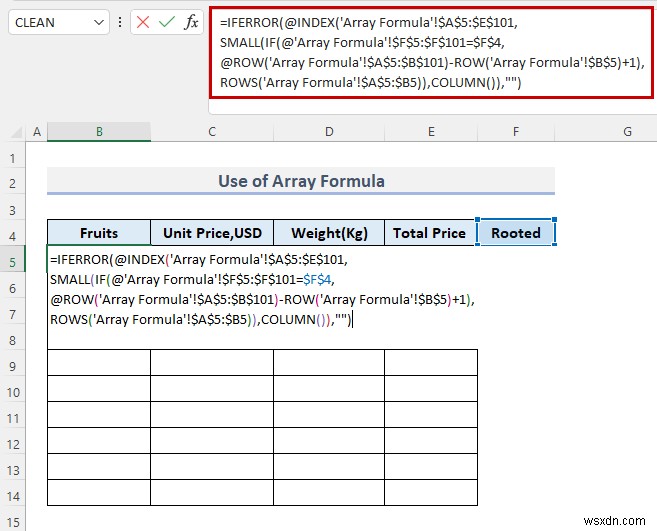Click the three-dot formula bar handle
657x531 pixels.
pyautogui.click(x=120, y=22)
